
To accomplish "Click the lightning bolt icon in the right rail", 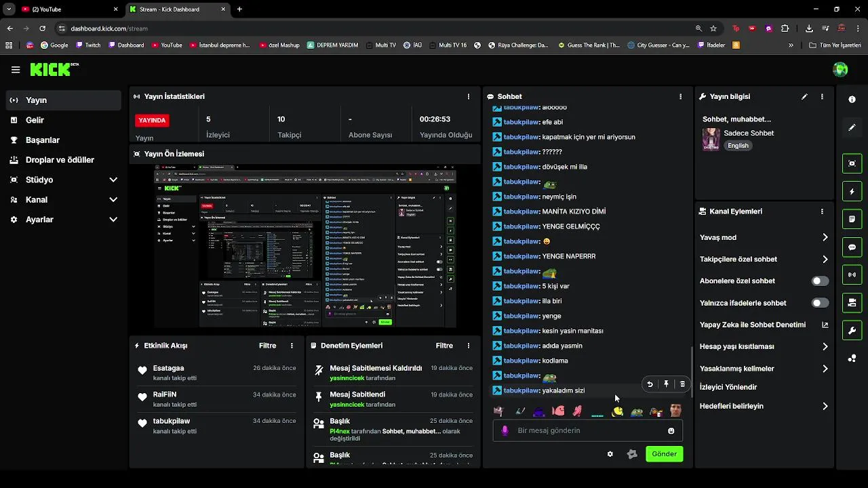I will pyautogui.click(x=852, y=192).
